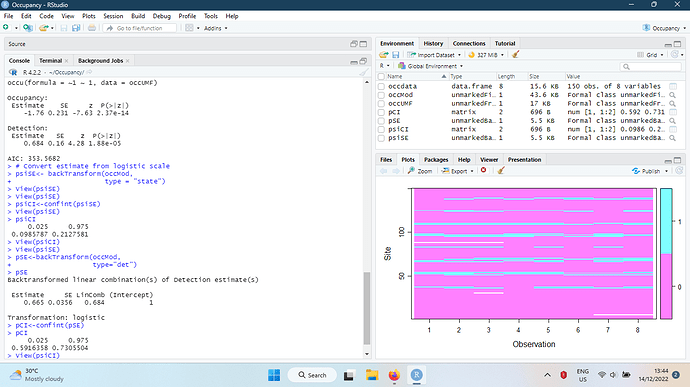The height and width of the screenshot is (387, 690).
Task: Open the 327 MiB memory usage dropdown
Action: click(486, 55)
